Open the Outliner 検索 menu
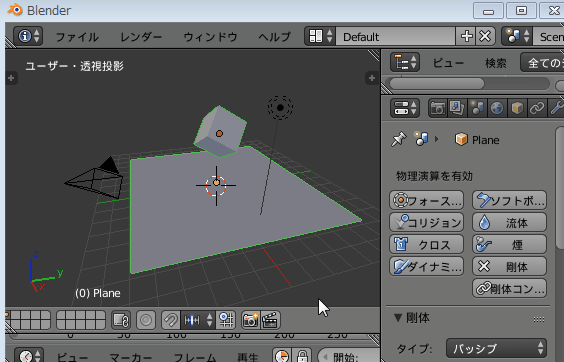Screen dimensions: 564x362 coord(496,63)
